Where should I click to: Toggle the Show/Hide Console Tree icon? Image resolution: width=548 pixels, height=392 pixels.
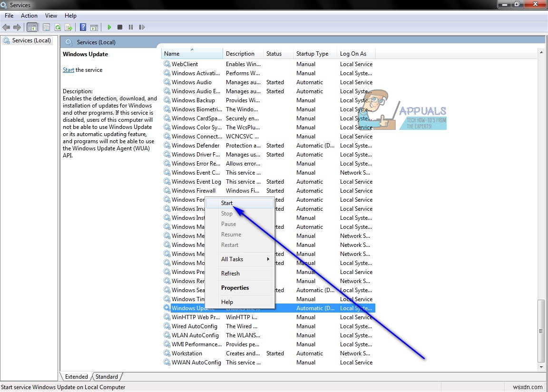coord(32,27)
